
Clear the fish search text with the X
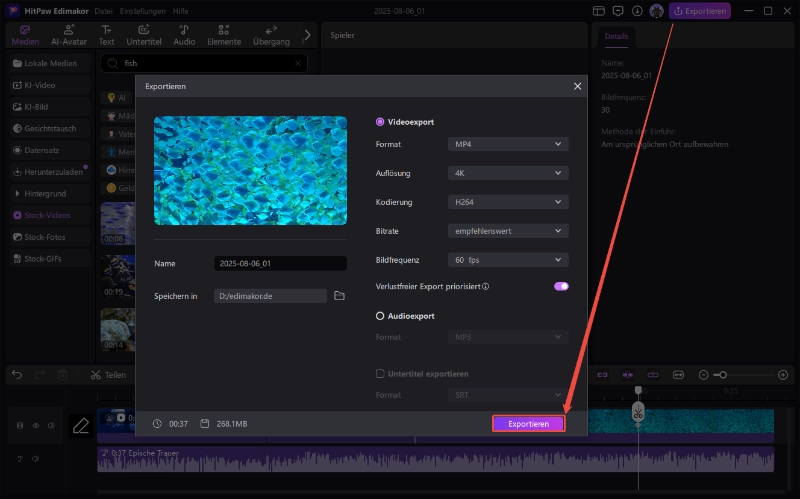[x=298, y=63]
